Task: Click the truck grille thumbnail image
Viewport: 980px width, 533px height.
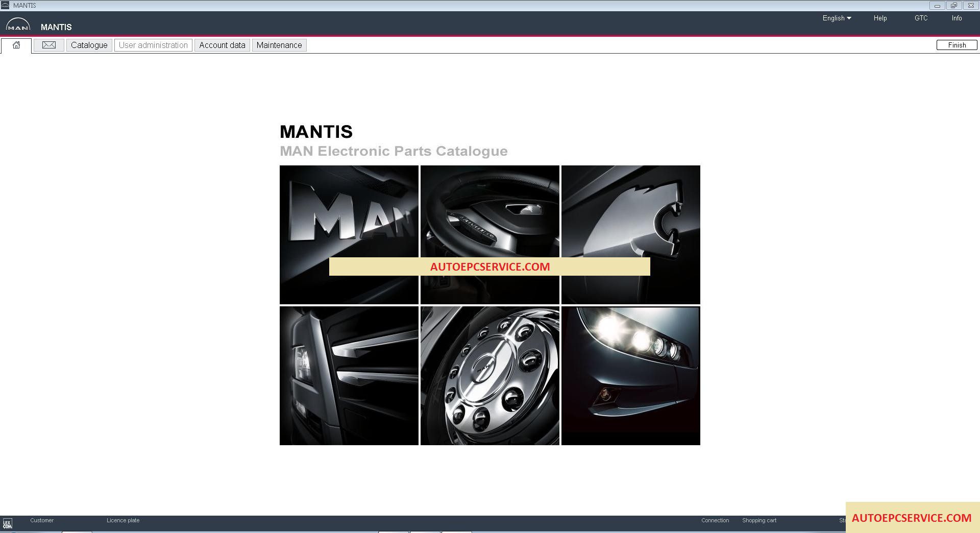Action: 349,376
